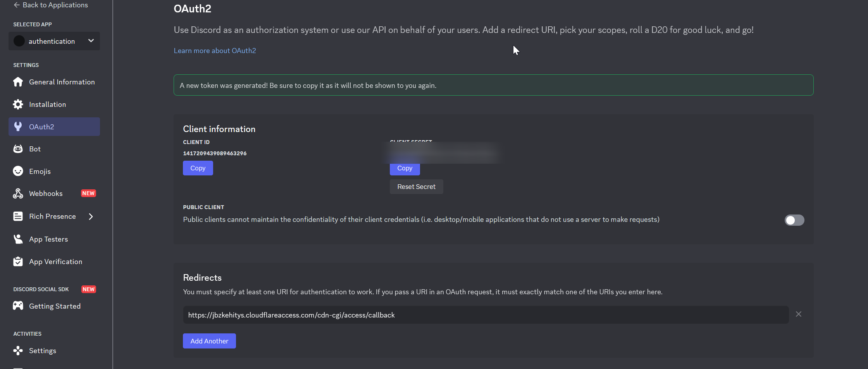Click the App Verification clipboard icon
Image resolution: width=868 pixels, height=369 pixels.
(18, 262)
